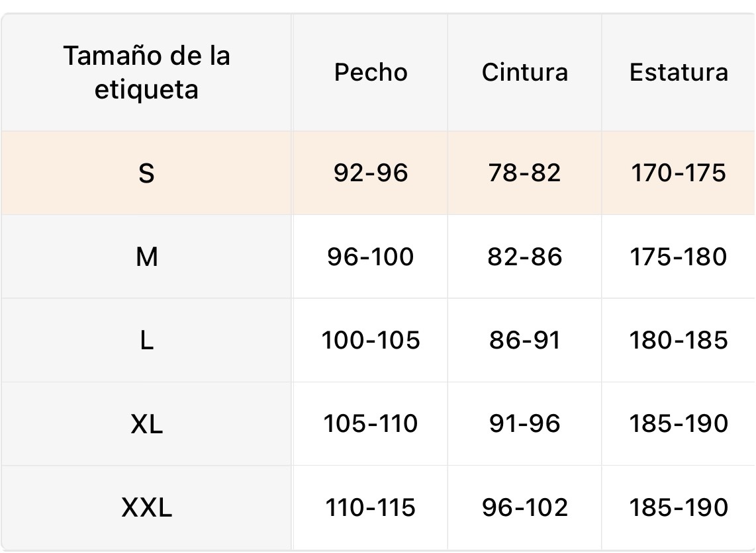Screen dimensions: 756x553
Task: Click height range 170-175
Action: (679, 173)
